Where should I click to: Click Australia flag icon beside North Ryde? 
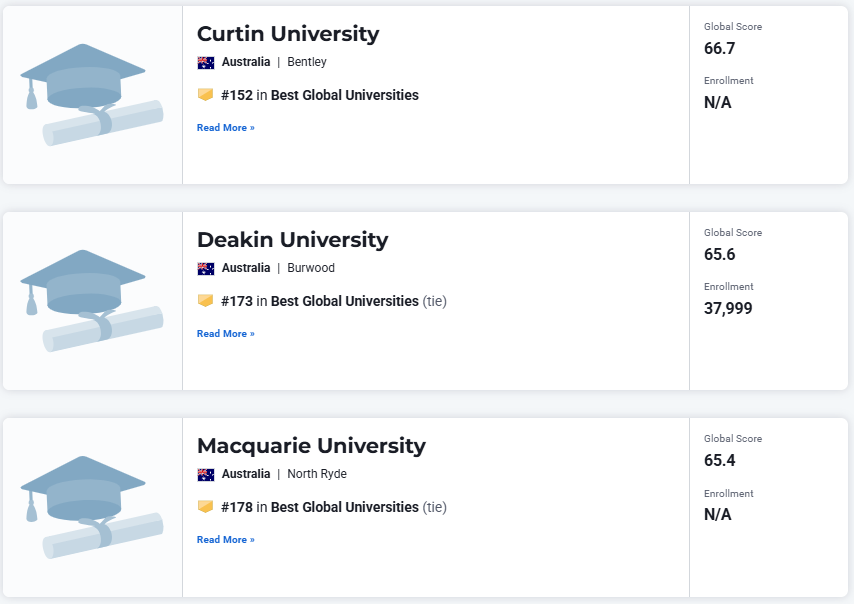[206, 474]
